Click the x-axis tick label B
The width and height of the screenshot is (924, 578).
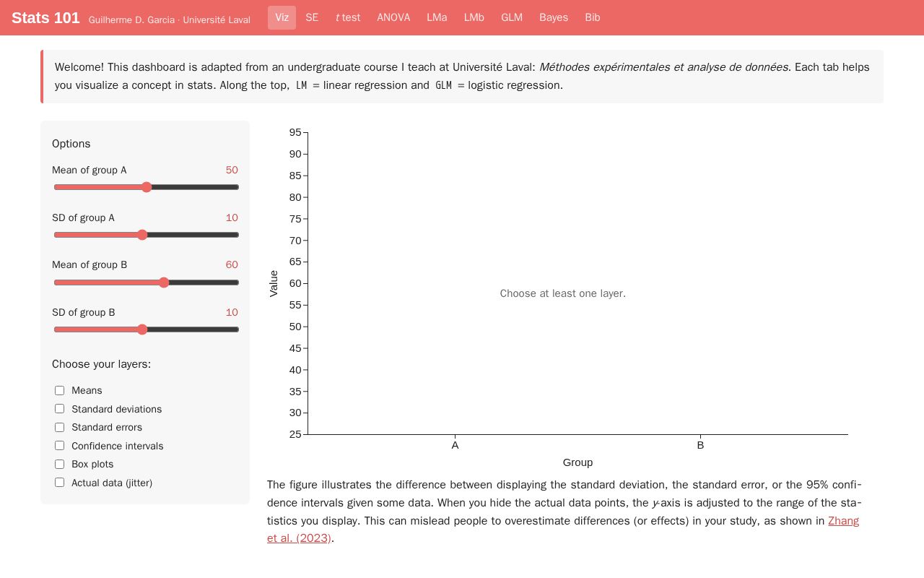pyautogui.click(x=700, y=445)
